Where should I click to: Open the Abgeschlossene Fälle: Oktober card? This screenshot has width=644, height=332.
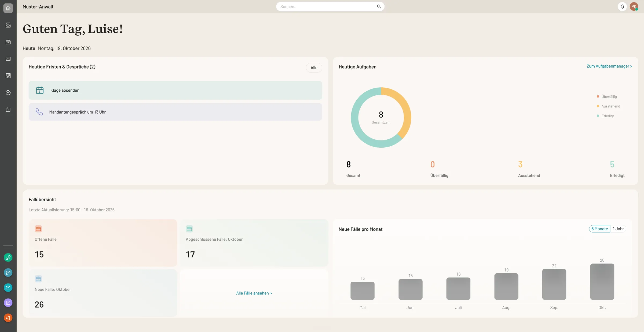click(254, 243)
